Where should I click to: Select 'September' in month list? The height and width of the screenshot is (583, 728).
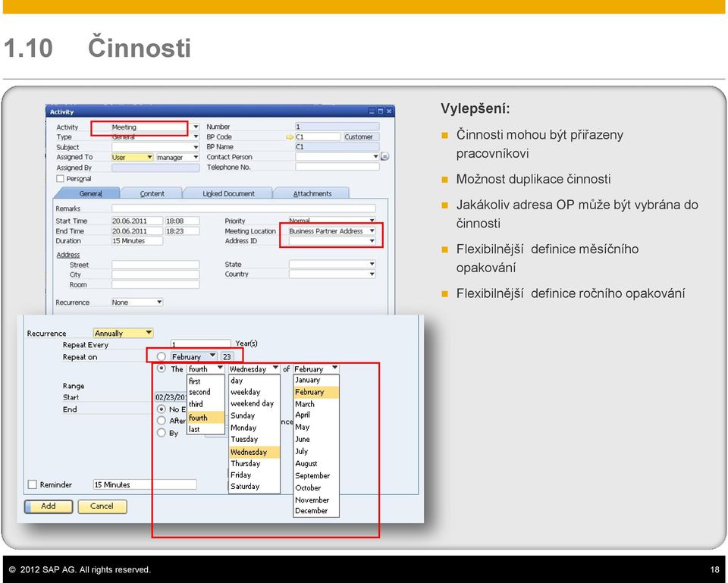[x=316, y=476]
